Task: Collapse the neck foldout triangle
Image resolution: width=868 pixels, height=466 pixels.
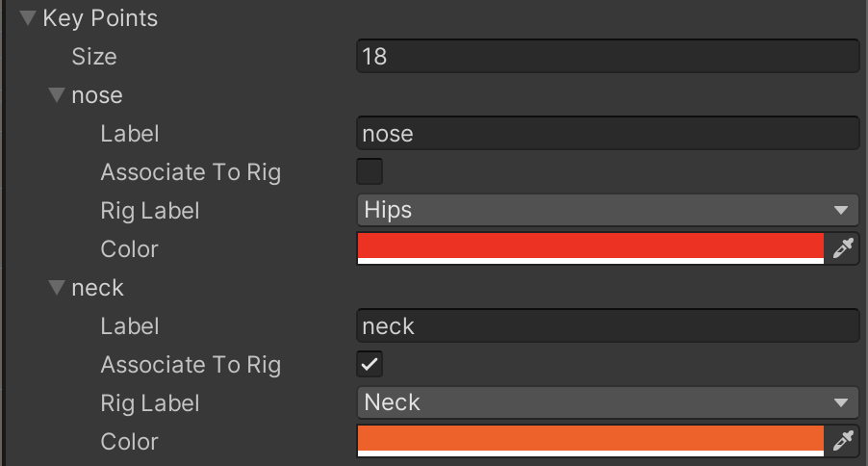Action: [57, 288]
